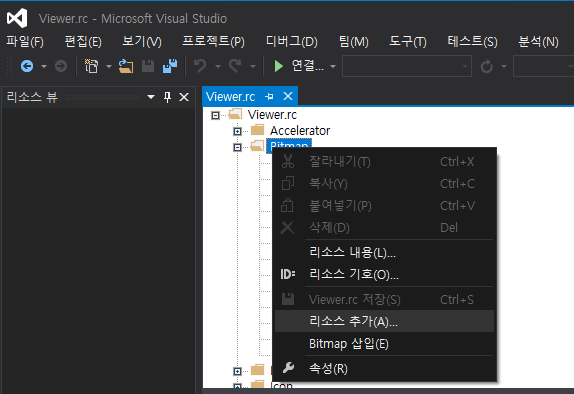This screenshot has width=574, height=394.
Task: Click 삭제(D) in context menu
Action: 384,227
